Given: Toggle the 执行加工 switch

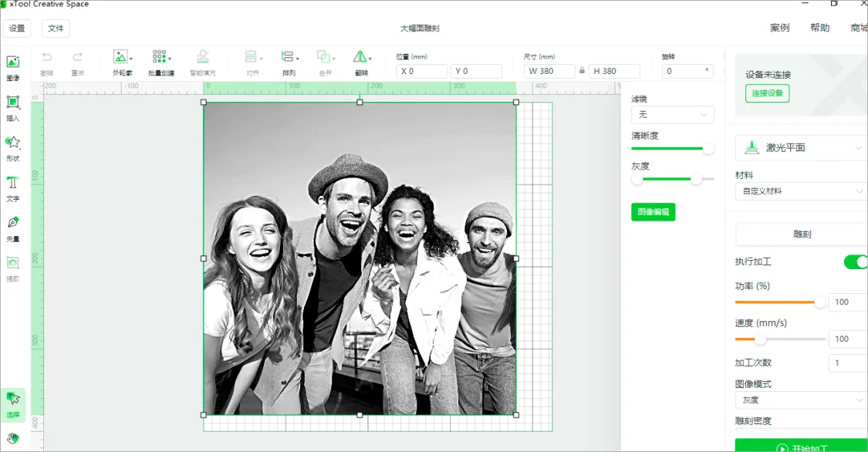Looking at the screenshot, I should click(x=855, y=261).
